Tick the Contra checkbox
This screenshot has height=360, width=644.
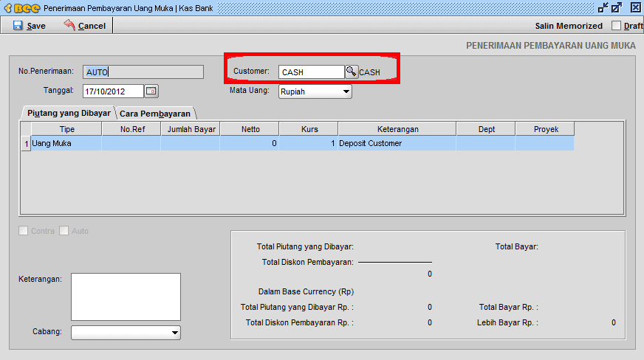24,231
